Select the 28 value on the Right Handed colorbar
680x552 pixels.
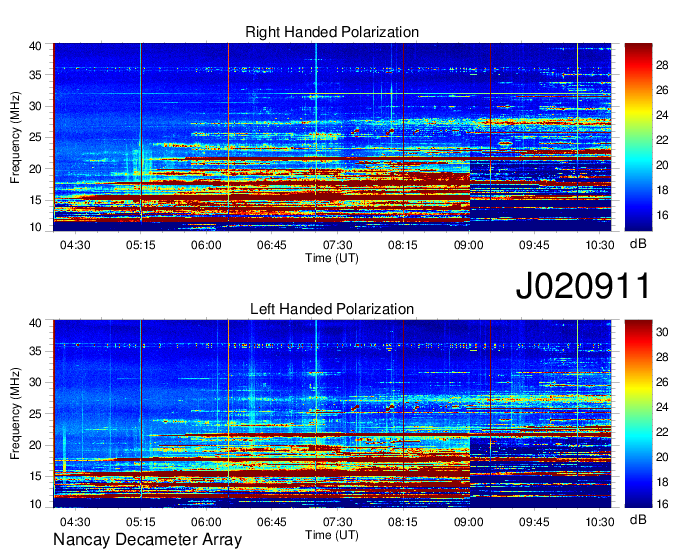pos(662,65)
